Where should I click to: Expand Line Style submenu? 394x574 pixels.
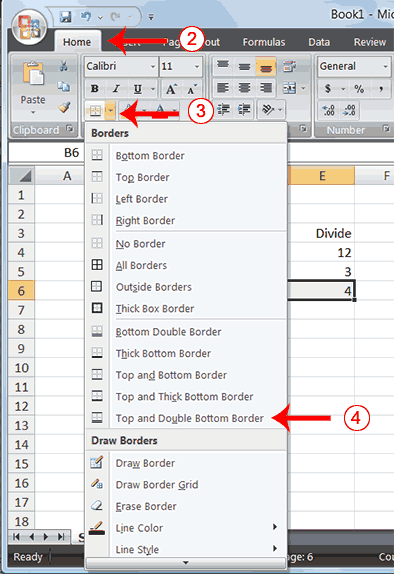(x=186, y=549)
